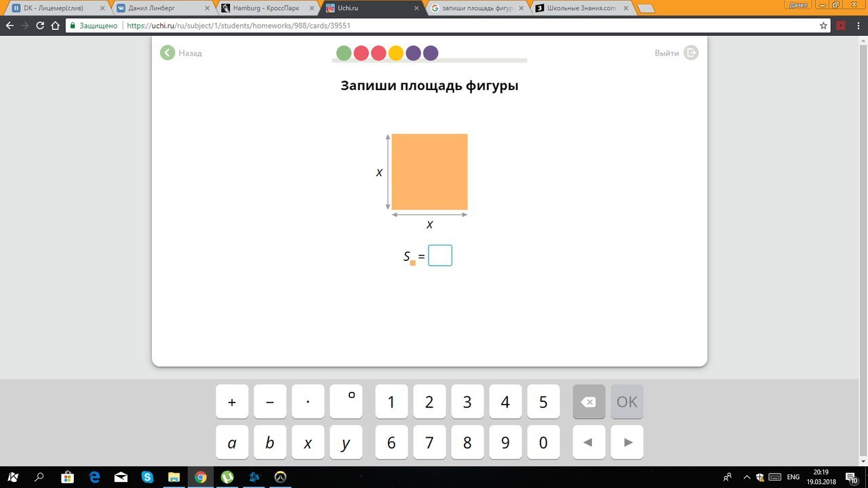Click the Выйти exit icon
Image resolution: width=868 pixels, height=488 pixels.
click(x=690, y=53)
